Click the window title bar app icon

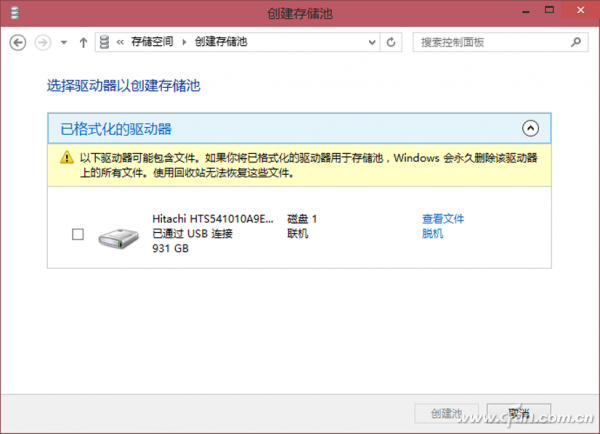[x=15, y=13]
